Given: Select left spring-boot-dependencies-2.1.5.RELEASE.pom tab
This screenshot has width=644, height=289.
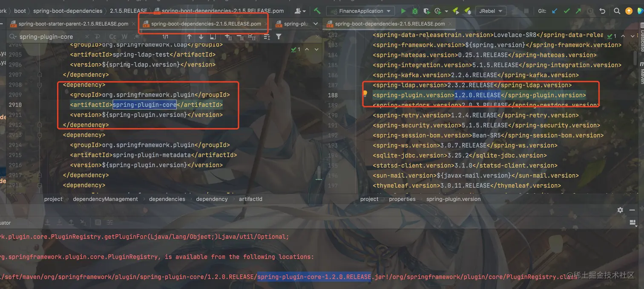Looking at the screenshot, I should (x=206, y=24).
